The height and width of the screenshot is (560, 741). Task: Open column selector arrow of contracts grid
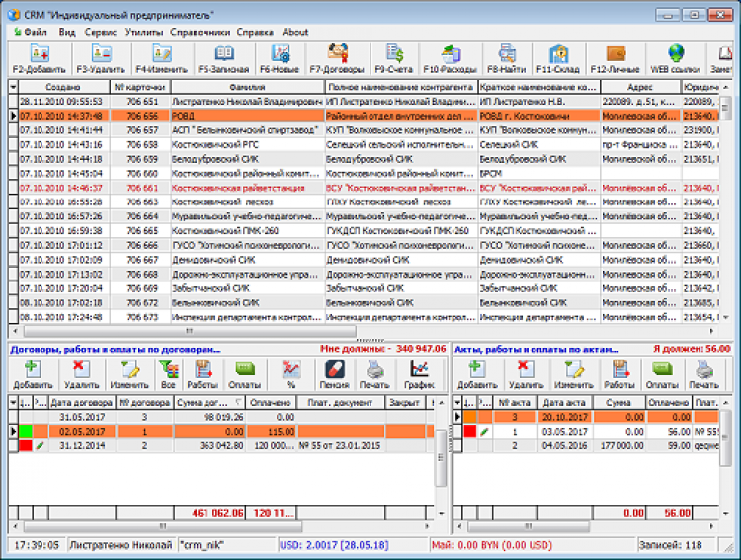click(x=13, y=403)
